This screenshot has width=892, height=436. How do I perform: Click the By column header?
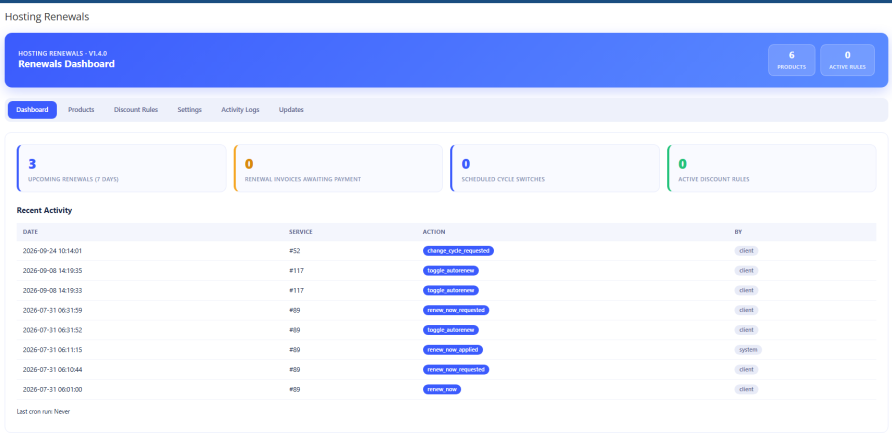(738, 232)
